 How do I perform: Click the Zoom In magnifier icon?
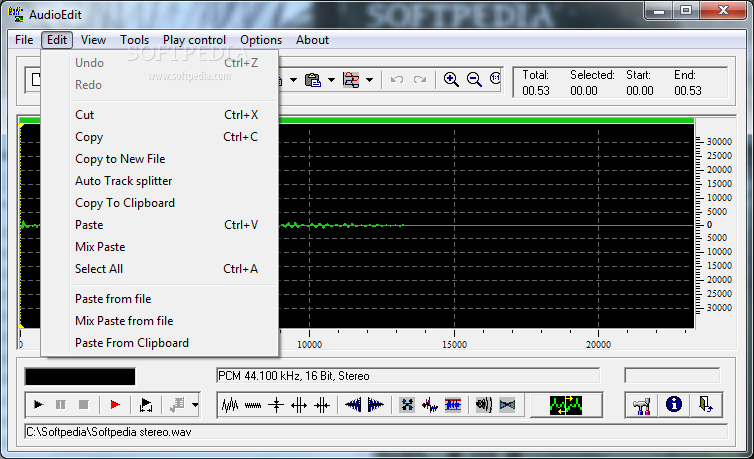click(451, 79)
